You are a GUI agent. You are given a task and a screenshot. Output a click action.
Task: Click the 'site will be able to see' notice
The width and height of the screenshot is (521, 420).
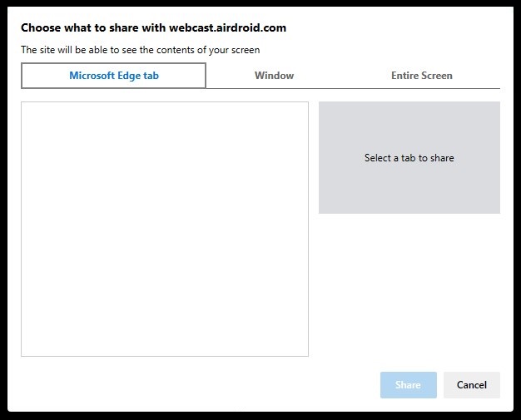coord(140,50)
